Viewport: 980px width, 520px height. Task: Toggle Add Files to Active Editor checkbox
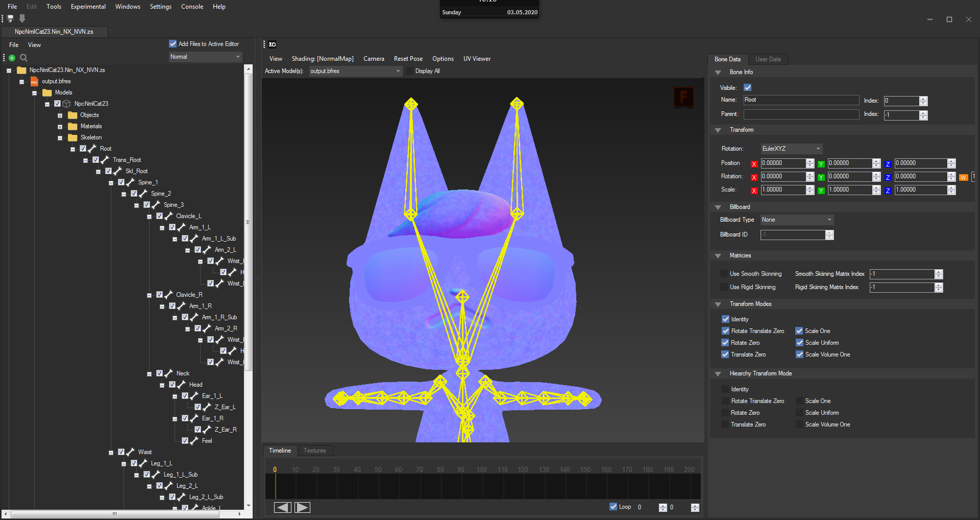(173, 44)
